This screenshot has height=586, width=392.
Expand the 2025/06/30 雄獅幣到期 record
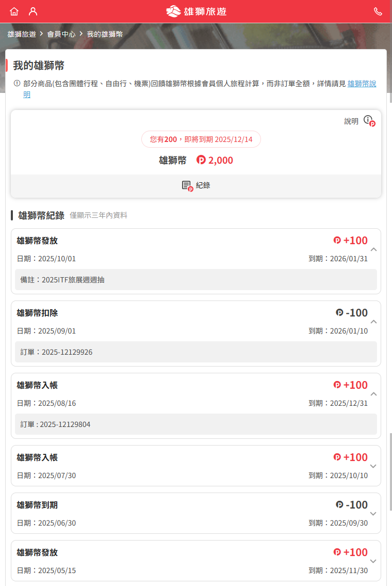point(374,514)
